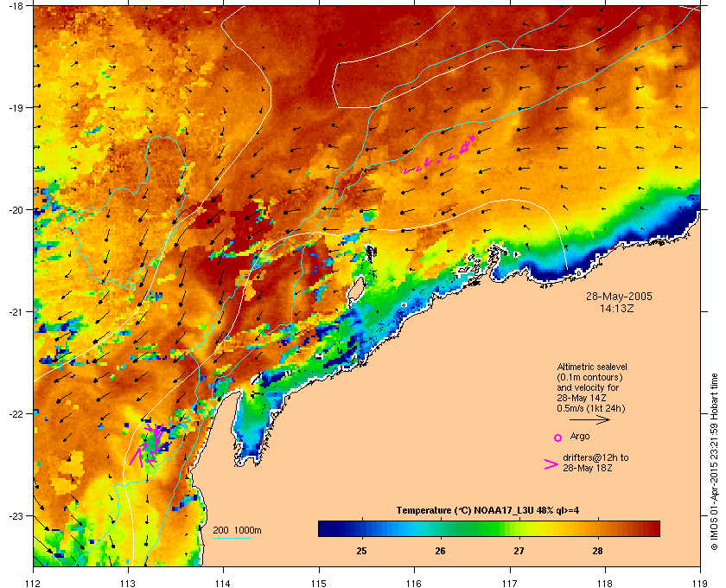Click the colorbar tick label 26

click(440, 551)
